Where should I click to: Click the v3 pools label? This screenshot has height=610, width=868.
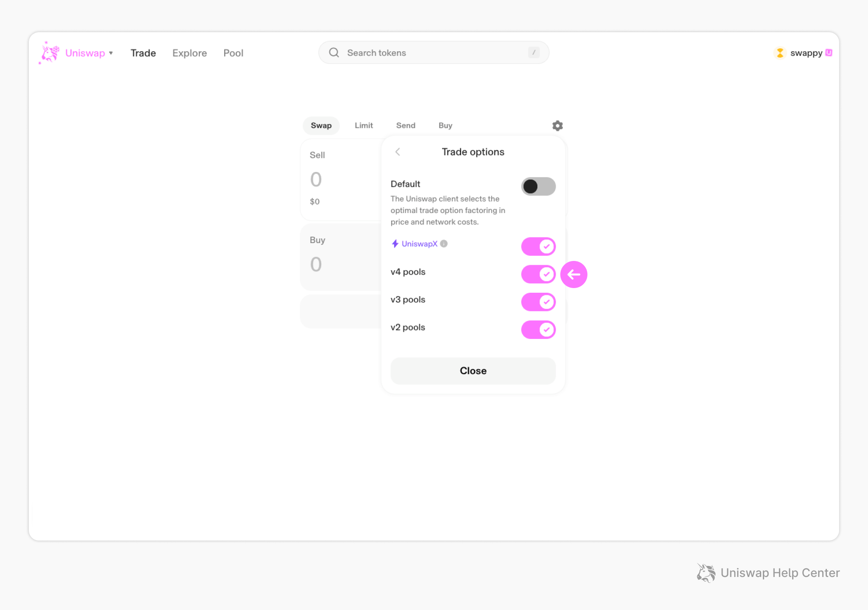pos(408,299)
